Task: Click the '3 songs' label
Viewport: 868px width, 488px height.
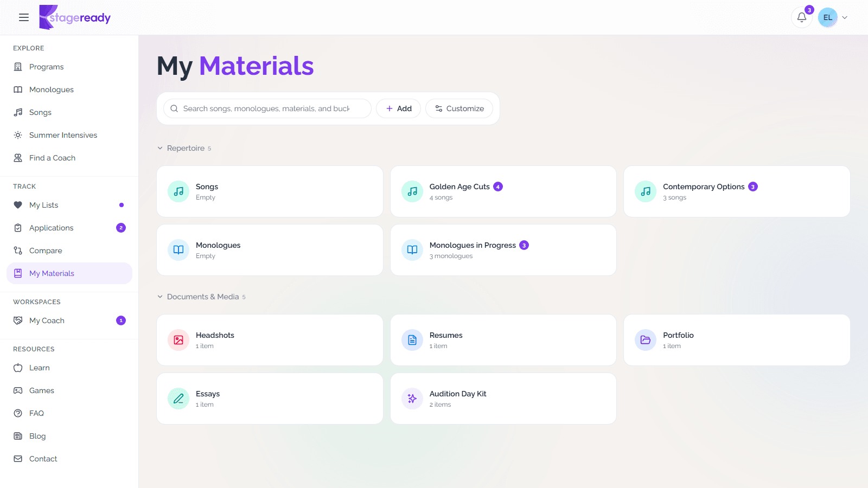Action: [x=674, y=197]
